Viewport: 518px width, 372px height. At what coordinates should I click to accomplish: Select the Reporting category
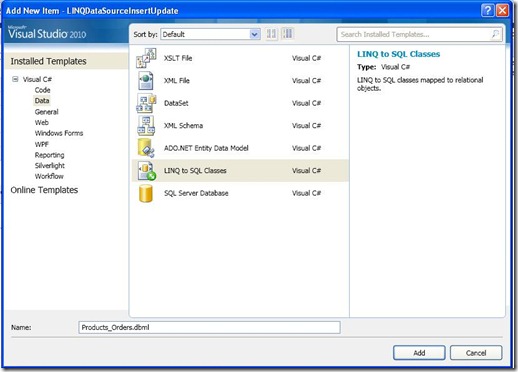point(49,155)
